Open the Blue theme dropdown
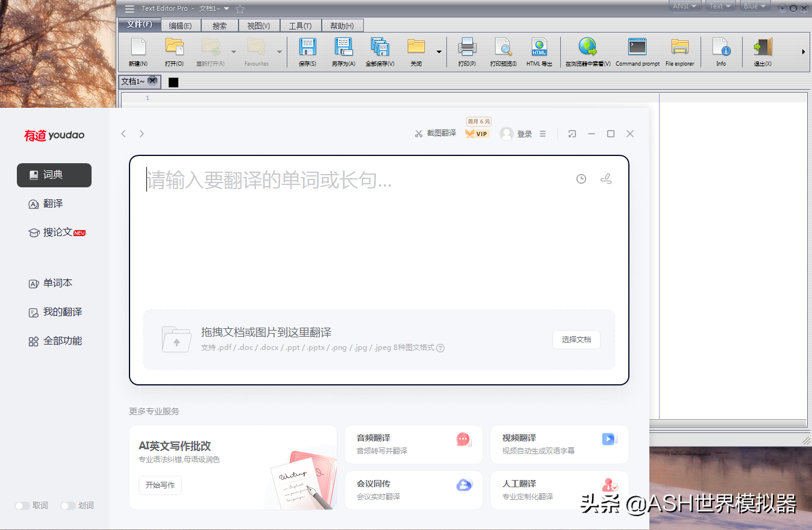 (754, 6)
